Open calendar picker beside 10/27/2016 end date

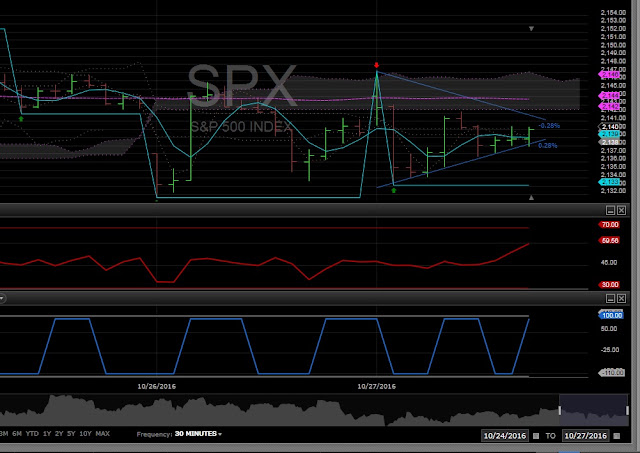click(x=617, y=436)
